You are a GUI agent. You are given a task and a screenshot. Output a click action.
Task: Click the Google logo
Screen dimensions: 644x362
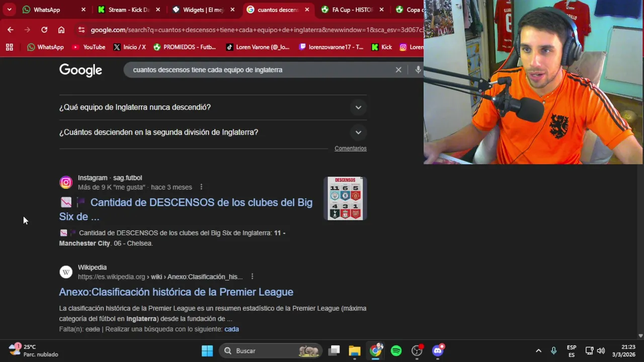click(80, 70)
